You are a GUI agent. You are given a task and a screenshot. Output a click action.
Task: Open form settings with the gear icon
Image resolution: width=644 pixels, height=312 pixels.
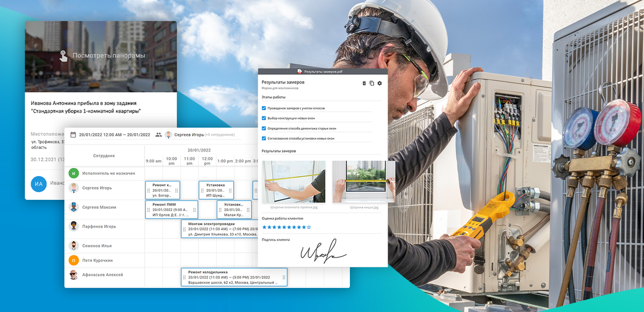(379, 83)
